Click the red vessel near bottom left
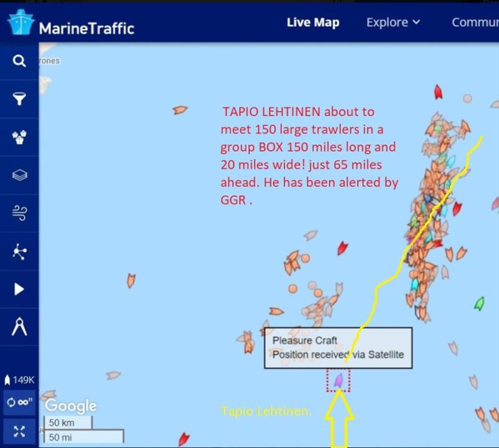 tap(183, 439)
